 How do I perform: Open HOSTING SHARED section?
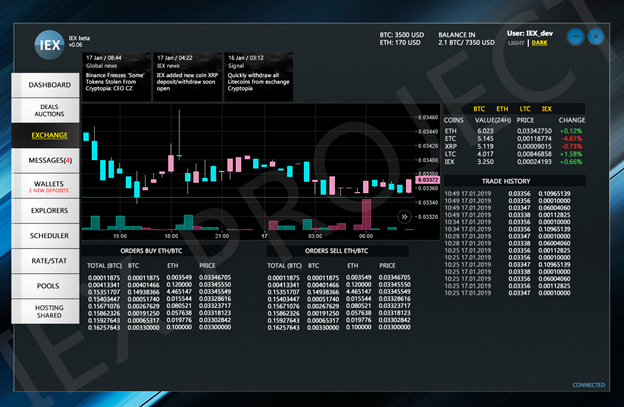click(x=45, y=311)
